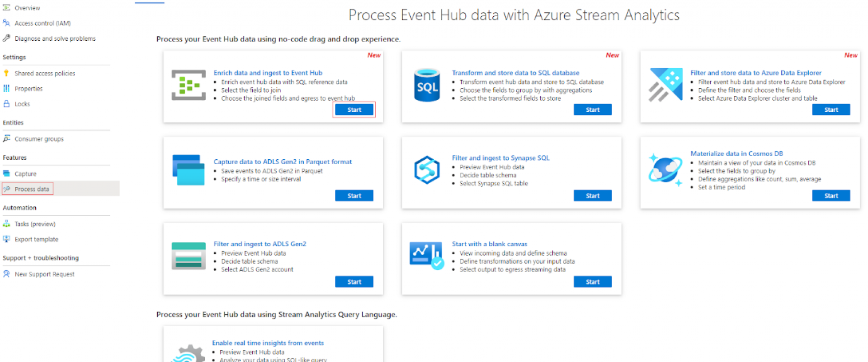The image size is (868, 362).
Task: Open Locks settings
Action: (x=22, y=104)
